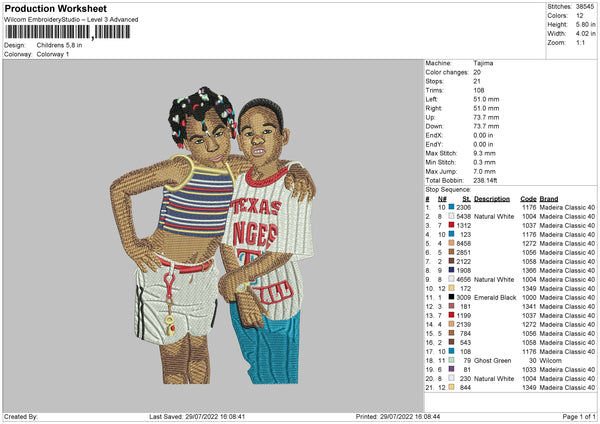Click 'Printed: 29/07/2022 16:08:44' footer text
Viewport: 600px width, 424px height.
[398, 417]
